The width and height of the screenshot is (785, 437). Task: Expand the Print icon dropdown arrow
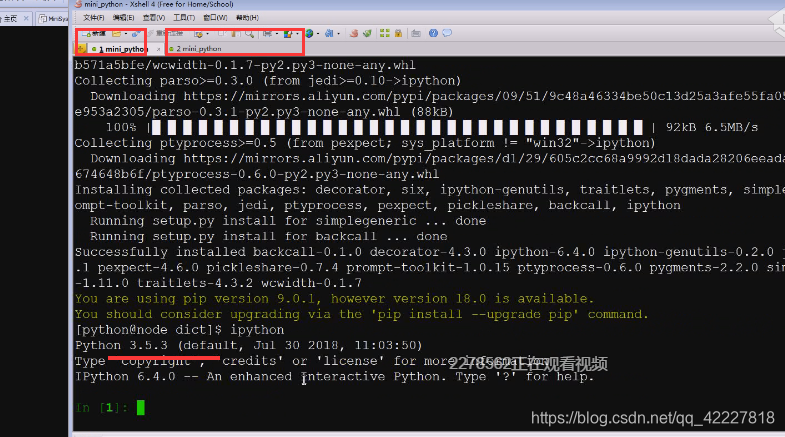[x=277, y=34]
